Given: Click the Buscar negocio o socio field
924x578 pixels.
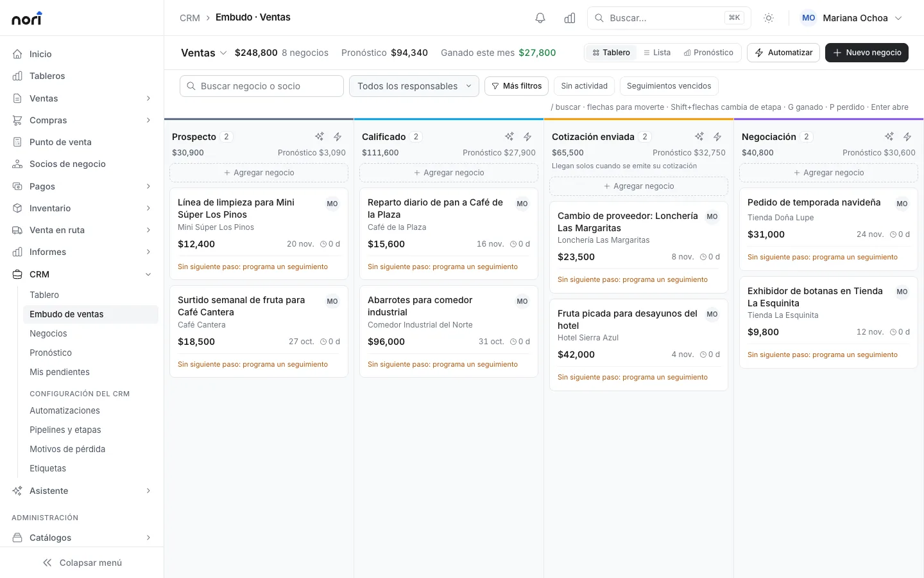Looking at the screenshot, I should (x=262, y=86).
